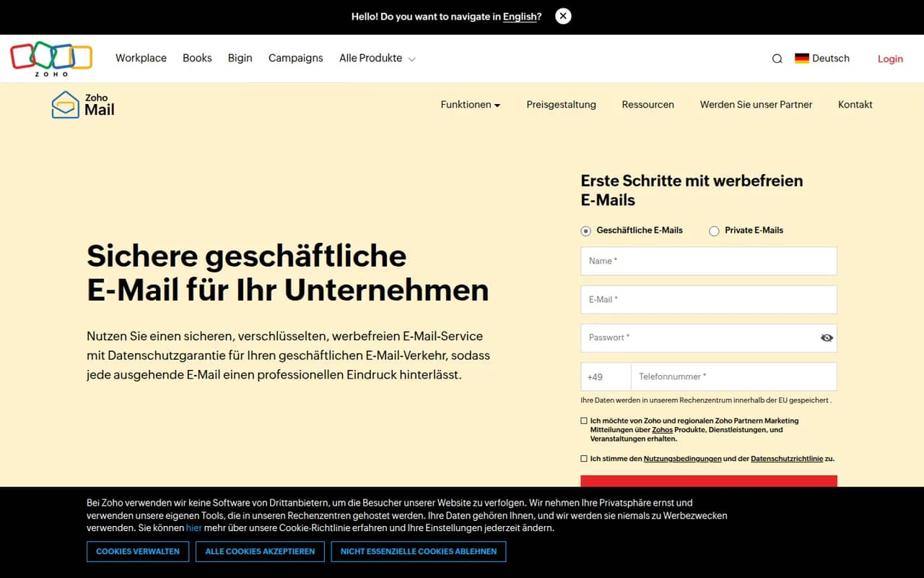Go to Preisgestaltung page
The height and width of the screenshot is (578, 924).
pos(562,105)
